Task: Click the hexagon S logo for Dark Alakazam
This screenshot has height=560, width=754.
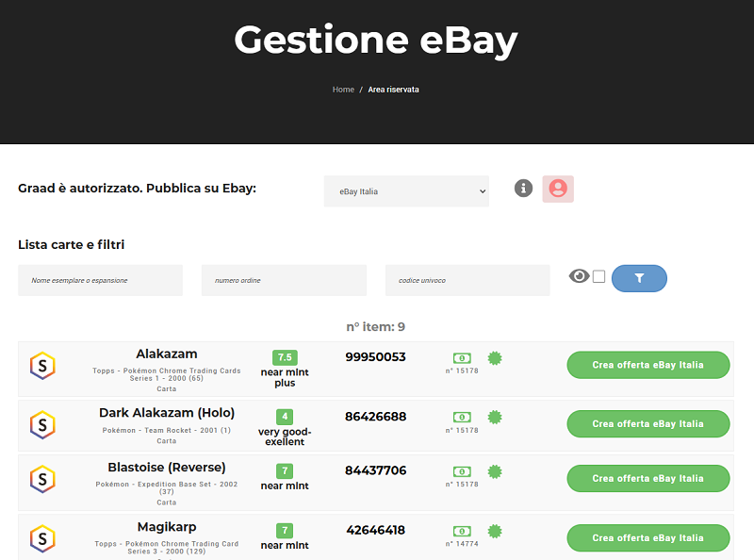Action: (42, 425)
